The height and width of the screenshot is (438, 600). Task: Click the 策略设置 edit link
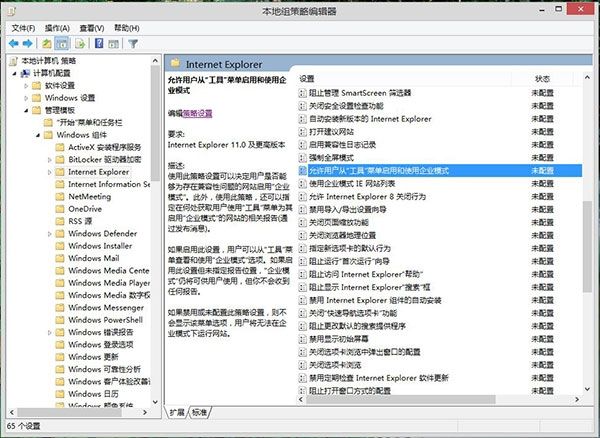(199, 115)
